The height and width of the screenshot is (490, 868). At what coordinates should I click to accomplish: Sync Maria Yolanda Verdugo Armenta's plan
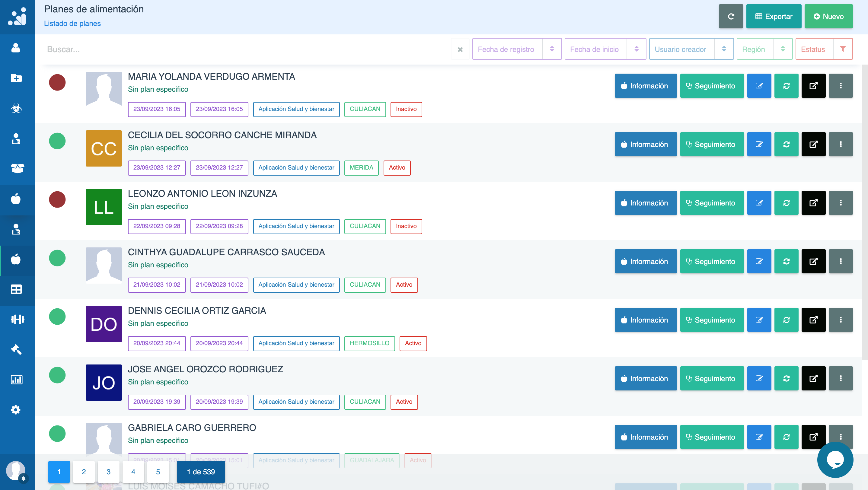coord(786,86)
